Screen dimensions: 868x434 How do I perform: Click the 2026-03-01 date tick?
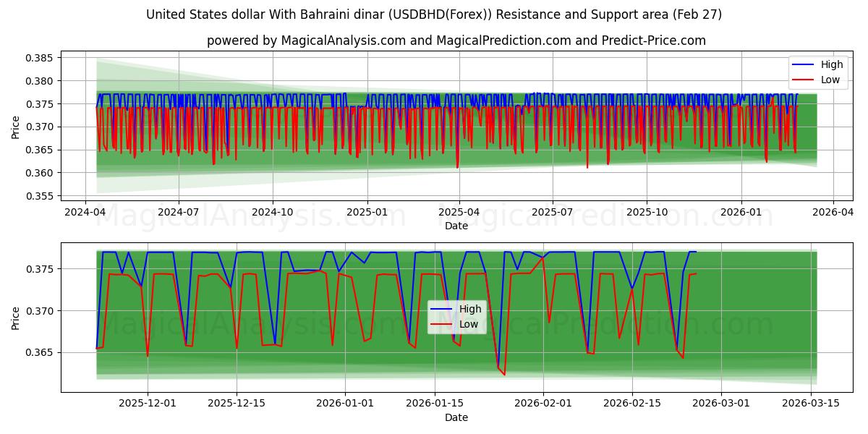click(x=721, y=404)
